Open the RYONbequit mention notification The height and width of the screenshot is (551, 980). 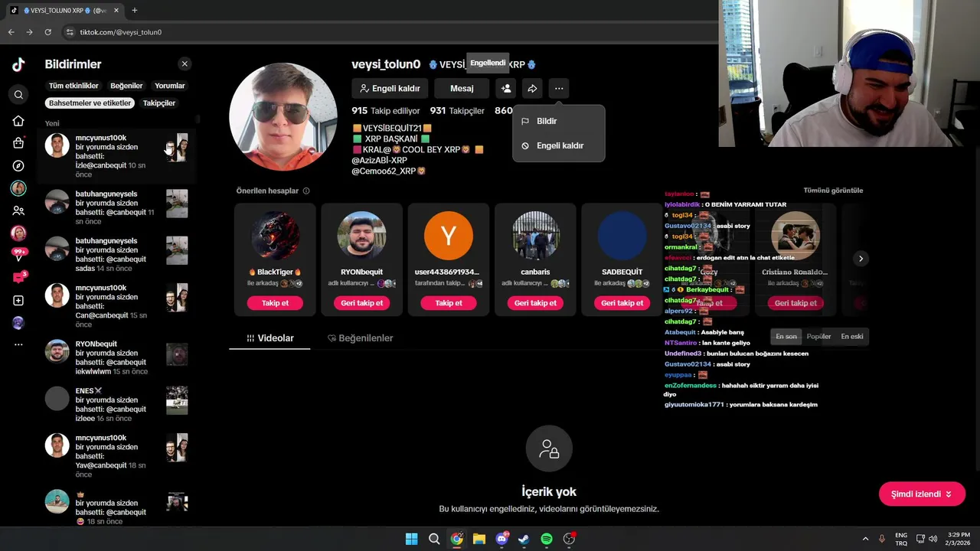[x=119, y=357]
